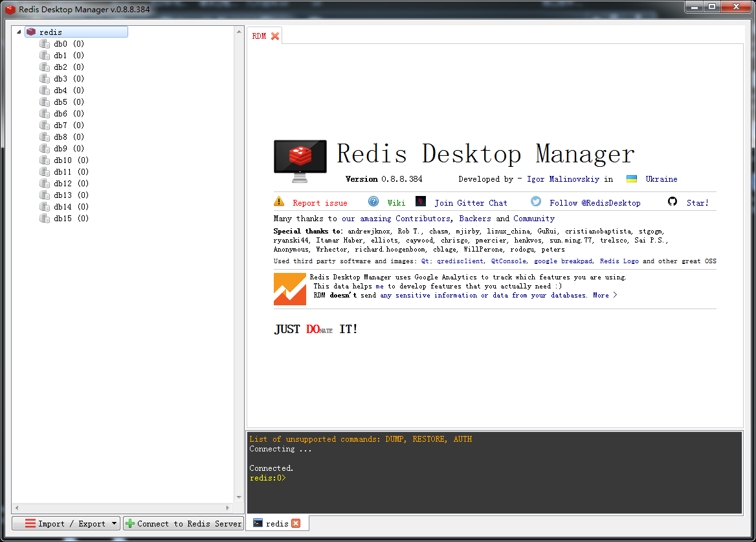
Task: Click the db12 database icon
Action: coord(45,184)
